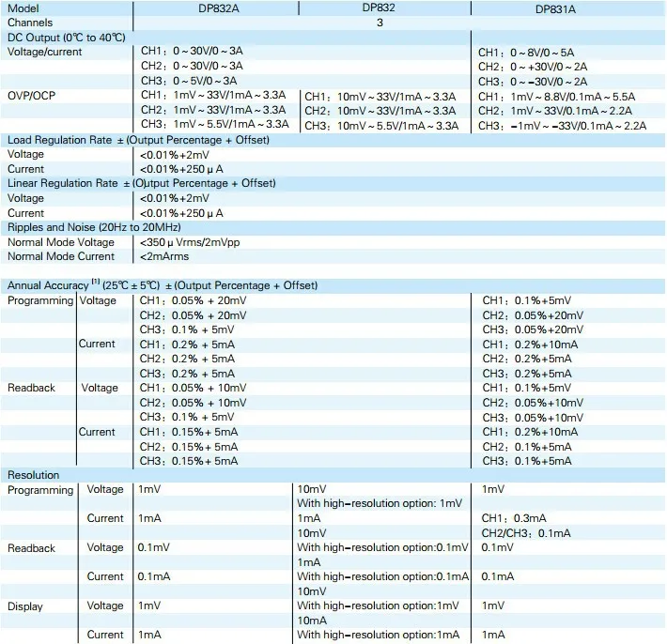
Task: Click the value '<2mArms'
Action: tap(164, 256)
